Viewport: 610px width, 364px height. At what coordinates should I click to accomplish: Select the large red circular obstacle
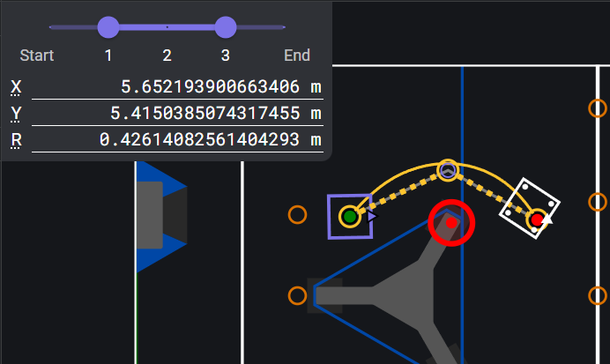click(x=451, y=223)
